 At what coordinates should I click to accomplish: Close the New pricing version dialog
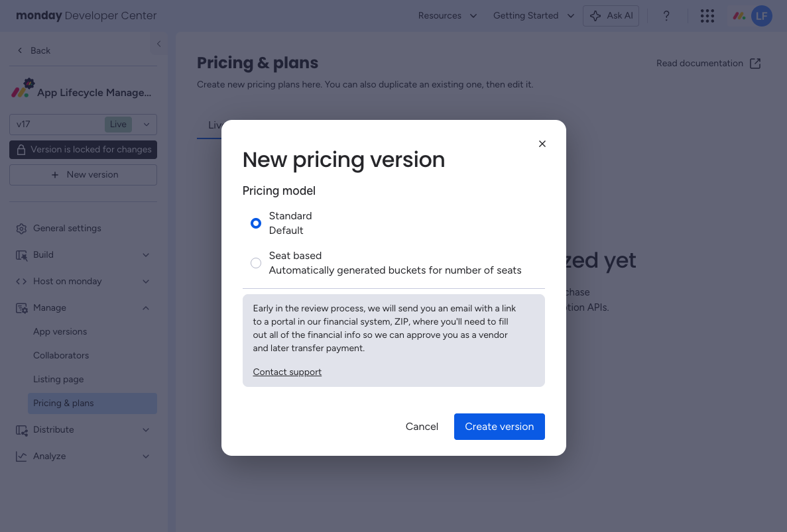(x=542, y=144)
